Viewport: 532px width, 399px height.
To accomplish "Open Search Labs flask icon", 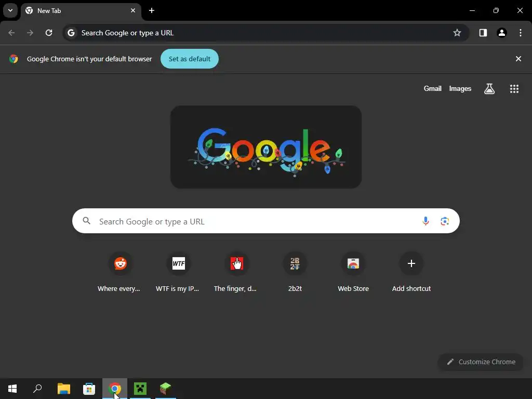I will point(489,89).
